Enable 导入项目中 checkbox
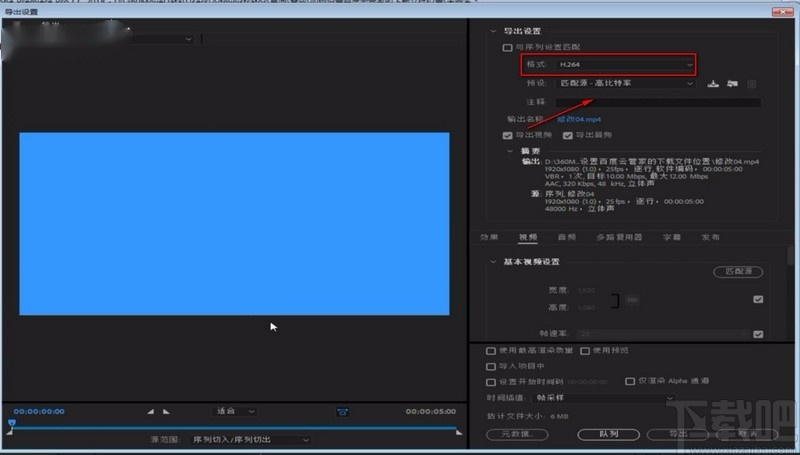Viewport: 800px width, 455px height. (491, 367)
